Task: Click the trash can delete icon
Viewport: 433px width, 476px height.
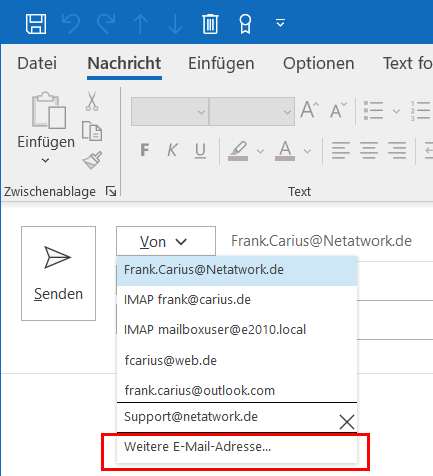Action: 210,24
